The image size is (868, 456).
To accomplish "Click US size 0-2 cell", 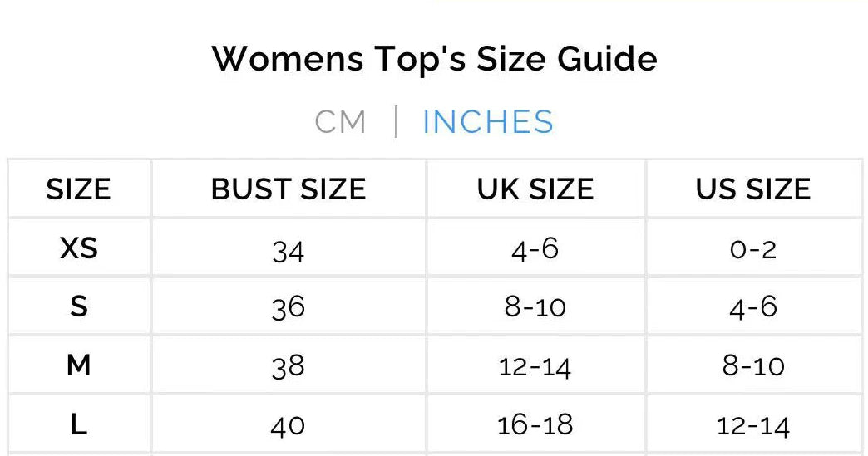I will coord(753,249).
